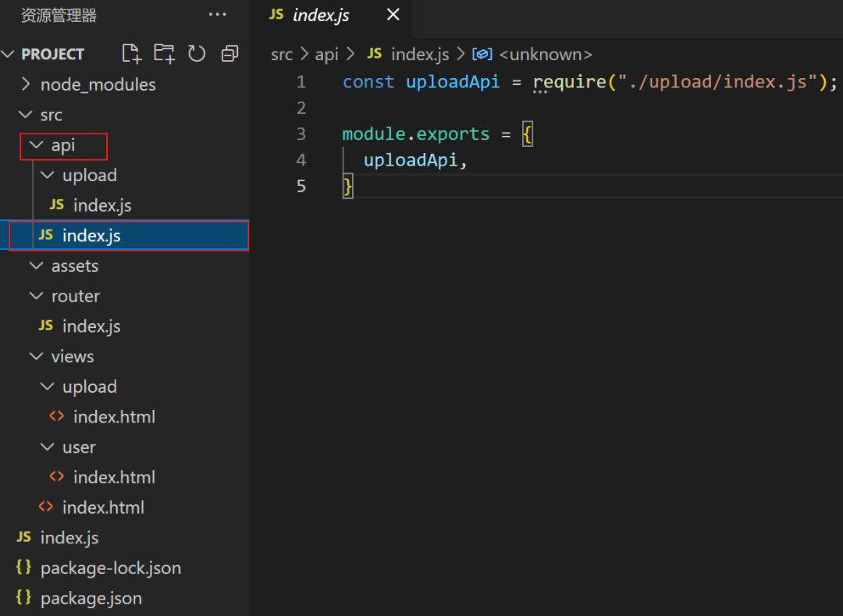Viewport: 843px width, 616px height.
Task: Collapse all folders using the collapse icon
Action: pos(229,54)
